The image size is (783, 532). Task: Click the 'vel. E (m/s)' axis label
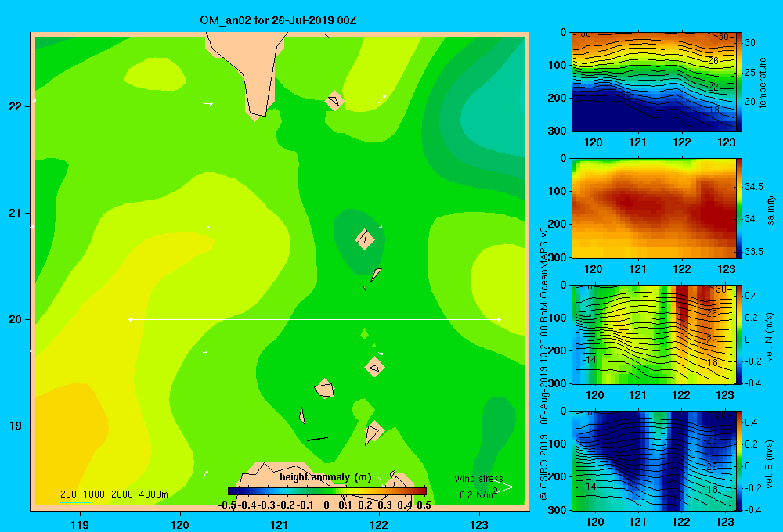click(x=769, y=464)
